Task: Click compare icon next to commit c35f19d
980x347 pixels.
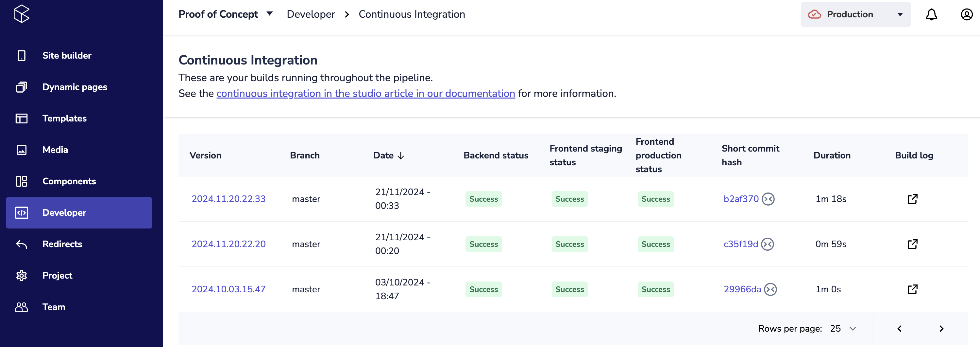Action: 767,244
